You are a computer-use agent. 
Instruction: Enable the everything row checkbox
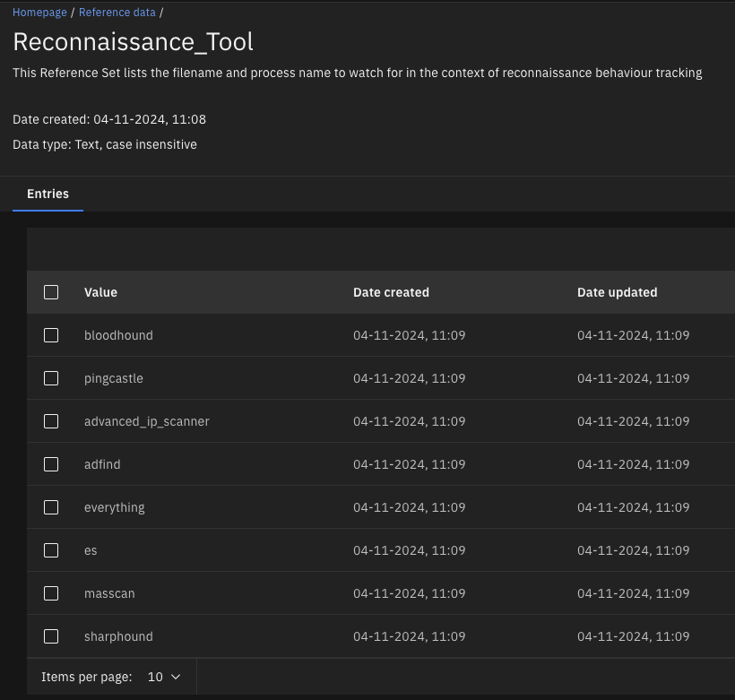point(51,506)
